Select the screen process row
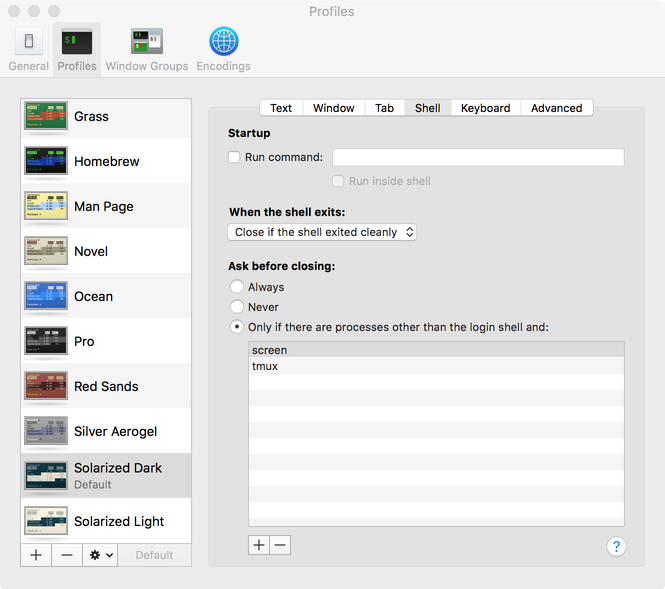665x589 pixels. (436, 350)
